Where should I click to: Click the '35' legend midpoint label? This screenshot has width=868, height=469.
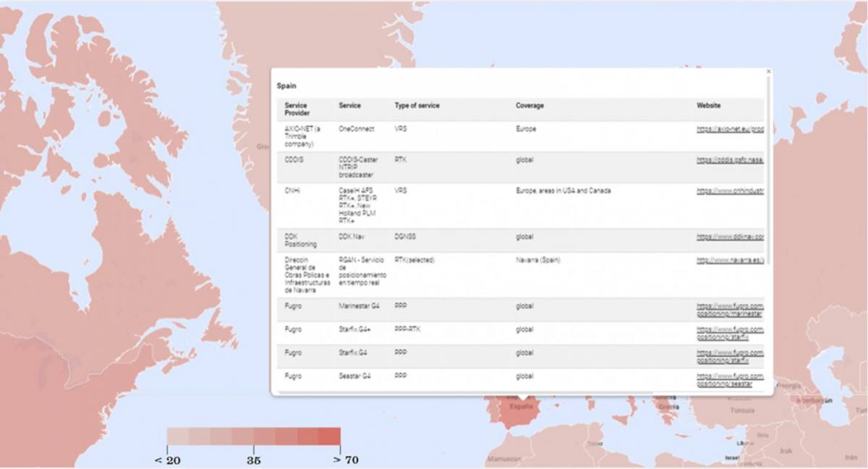click(254, 459)
